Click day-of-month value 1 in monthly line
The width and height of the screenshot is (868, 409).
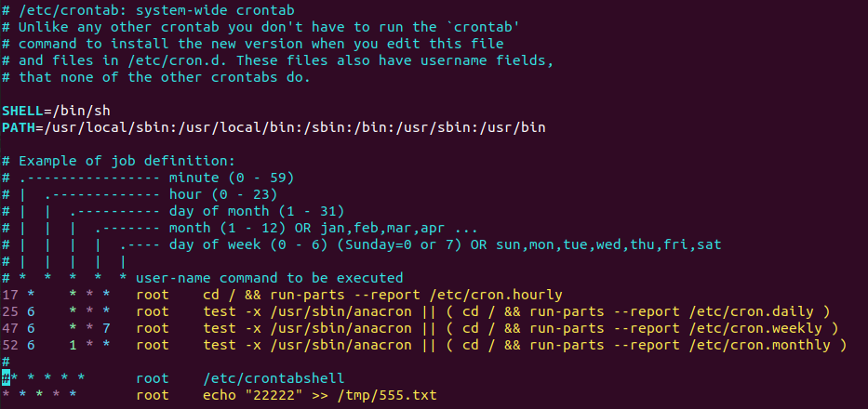[x=73, y=346]
